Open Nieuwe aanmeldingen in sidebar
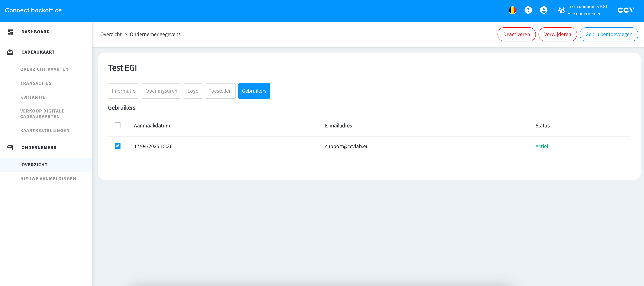Image resolution: width=644 pixels, height=286 pixels. (x=48, y=179)
